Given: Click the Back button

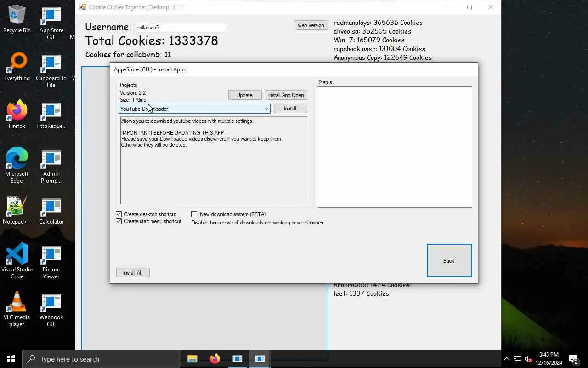Looking at the screenshot, I should coord(449,261).
